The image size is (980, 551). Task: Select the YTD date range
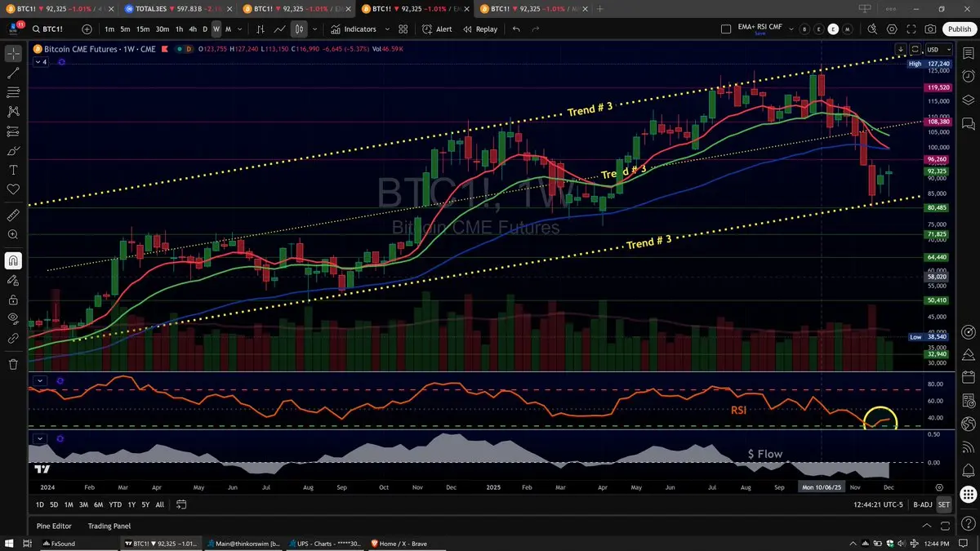tap(115, 504)
